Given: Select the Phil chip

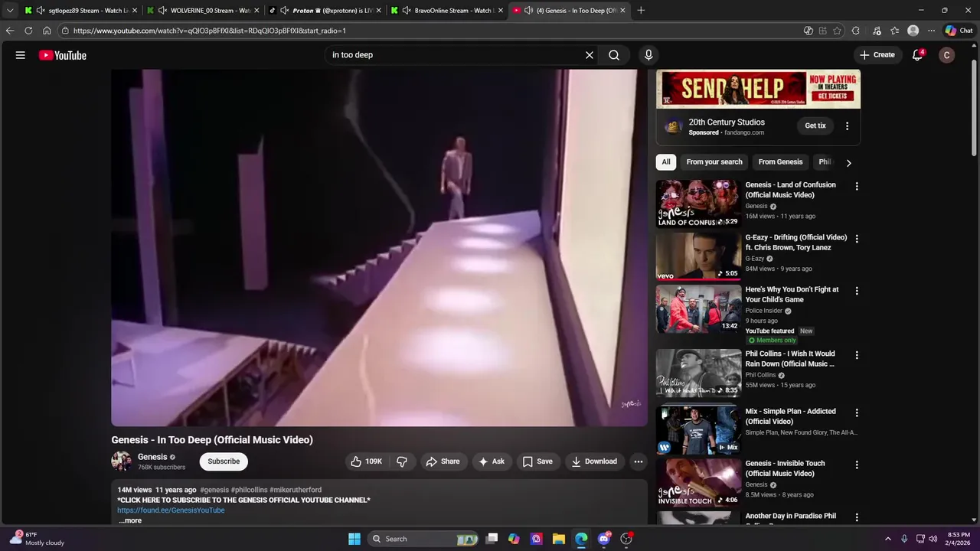Looking at the screenshot, I should point(825,162).
